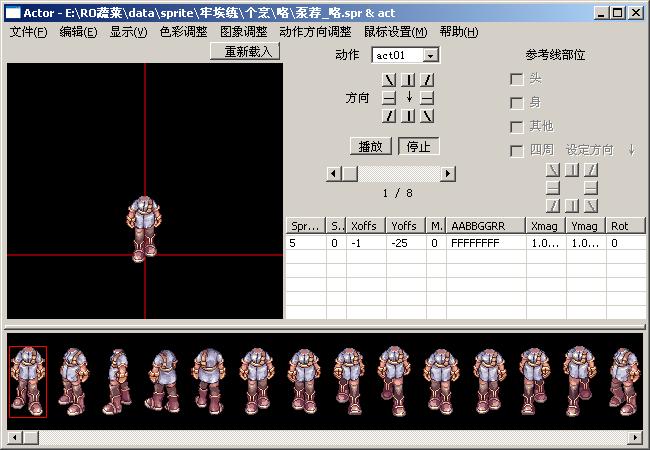This screenshot has height=450, width=650.
Task: Click the Xoffs column header
Action: [366, 226]
